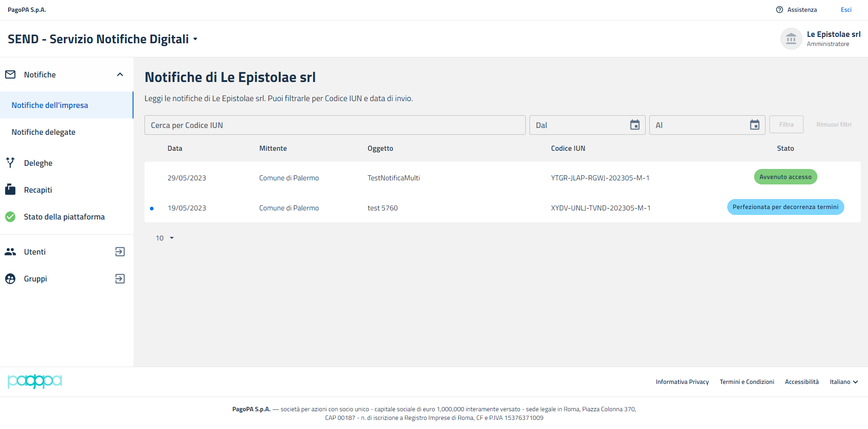868x429 pixels.
Task: Open the Informativa Privacy footer link
Action: point(682,382)
